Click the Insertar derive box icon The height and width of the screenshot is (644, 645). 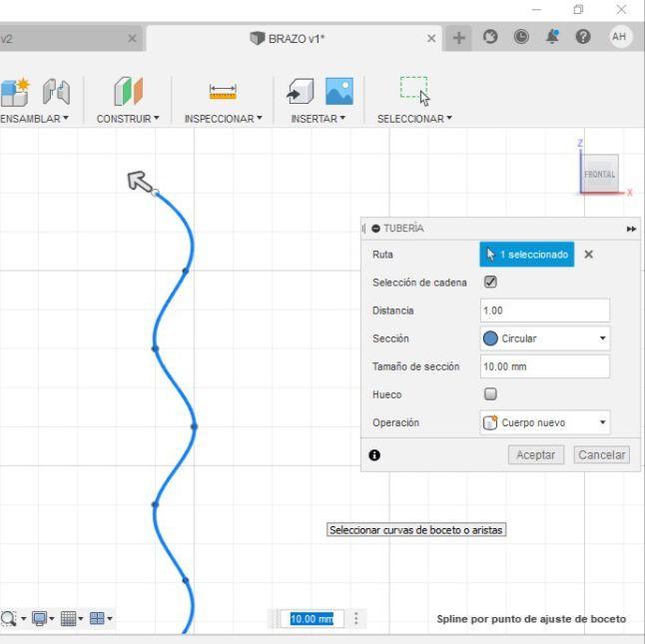(301, 91)
